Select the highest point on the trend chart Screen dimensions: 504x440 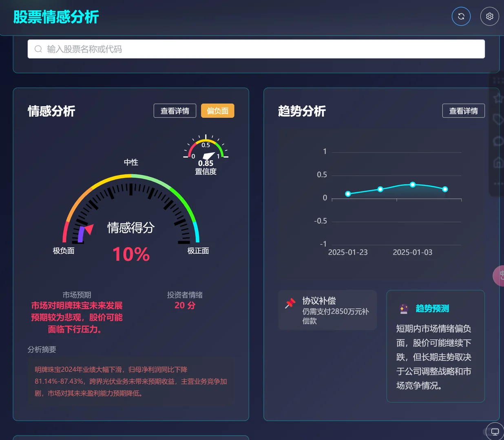point(412,185)
